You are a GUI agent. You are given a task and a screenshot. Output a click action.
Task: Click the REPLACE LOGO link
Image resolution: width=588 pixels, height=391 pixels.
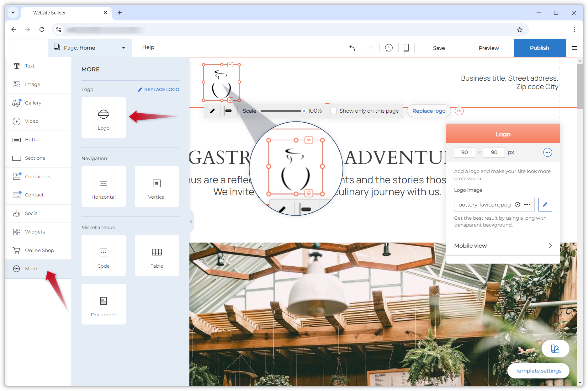158,89
